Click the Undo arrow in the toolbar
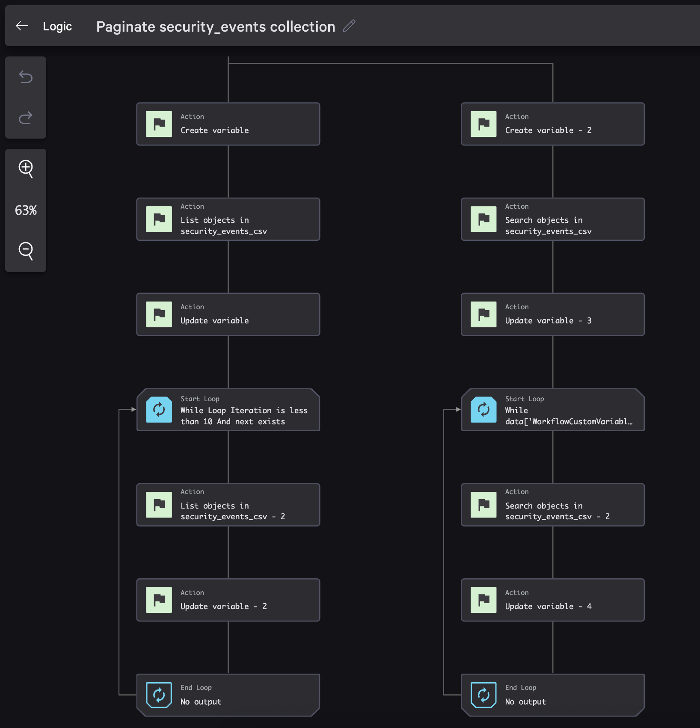Viewport: 700px width, 728px height. tap(26, 77)
